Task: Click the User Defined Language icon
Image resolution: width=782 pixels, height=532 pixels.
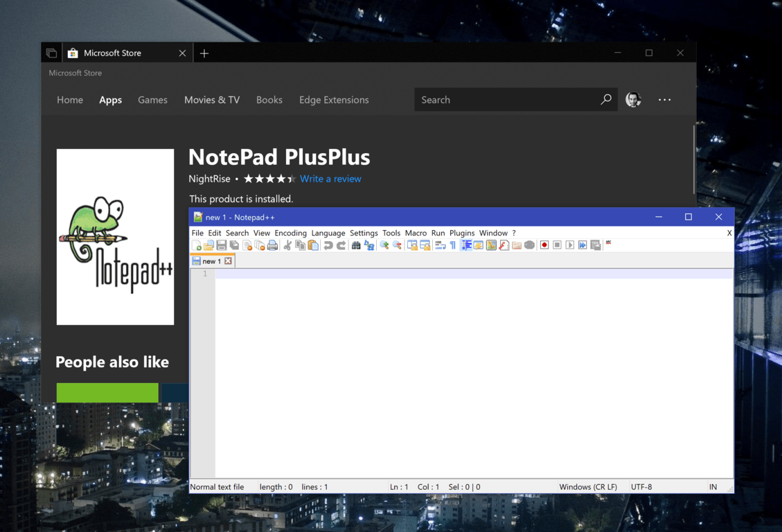Action: click(479, 245)
